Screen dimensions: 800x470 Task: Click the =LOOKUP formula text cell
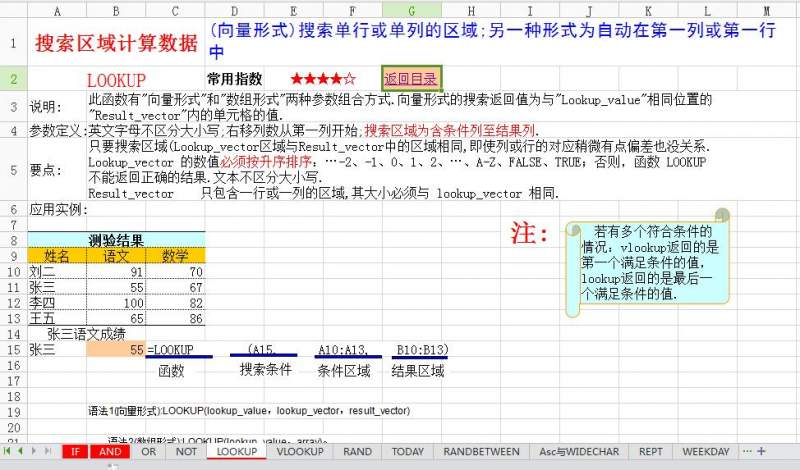click(x=171, y=350)
